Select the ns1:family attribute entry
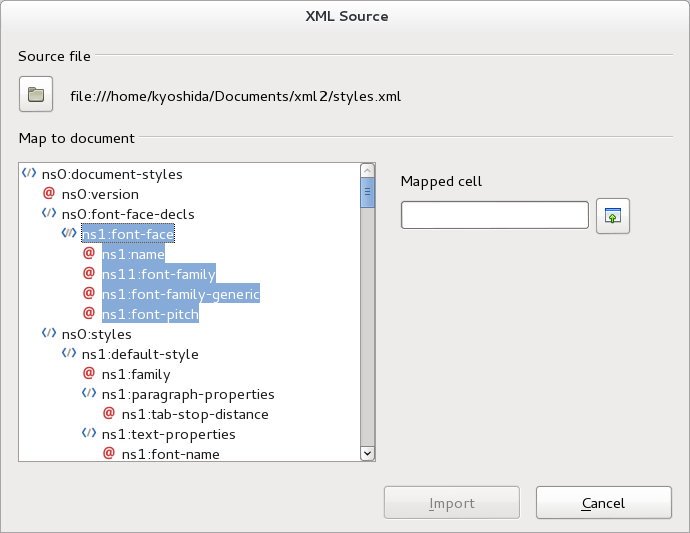 click(x=136, y=374)
